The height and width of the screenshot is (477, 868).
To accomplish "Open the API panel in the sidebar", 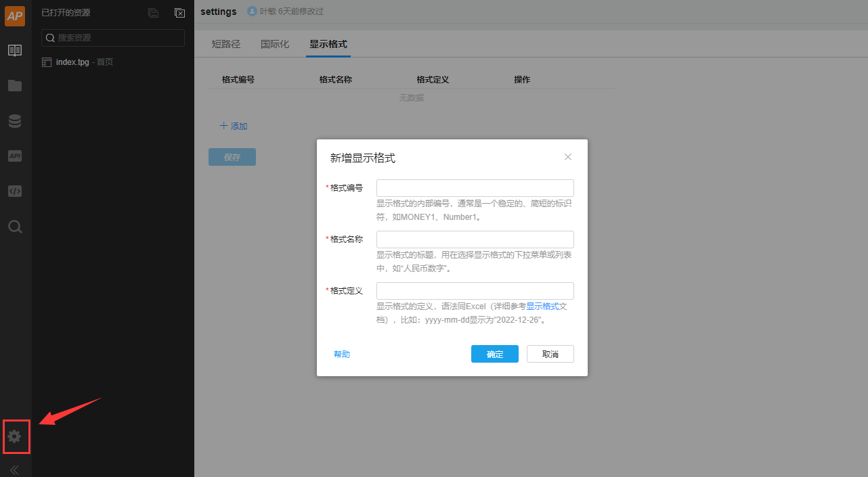I will (x=15, y=156).
